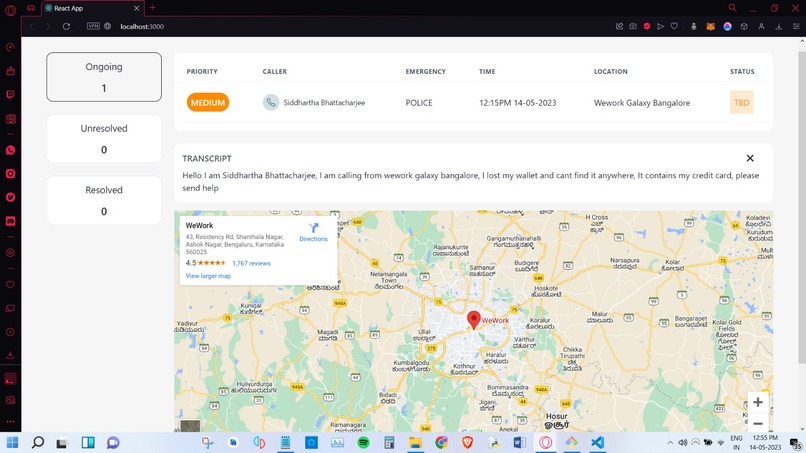The height and width of the screenshot is (453, 806).
Task: Toggle the VPN badge in address bar
Action: (93, 26)
